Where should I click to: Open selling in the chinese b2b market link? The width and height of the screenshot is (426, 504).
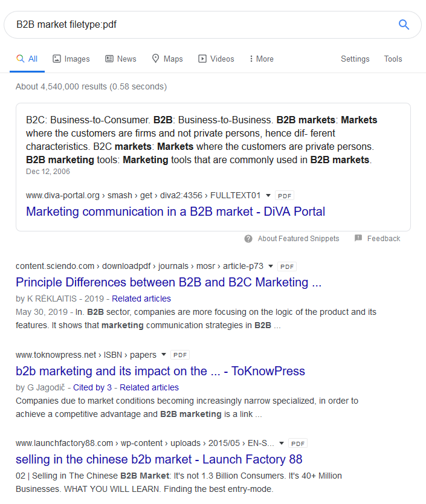coord(159,459)
